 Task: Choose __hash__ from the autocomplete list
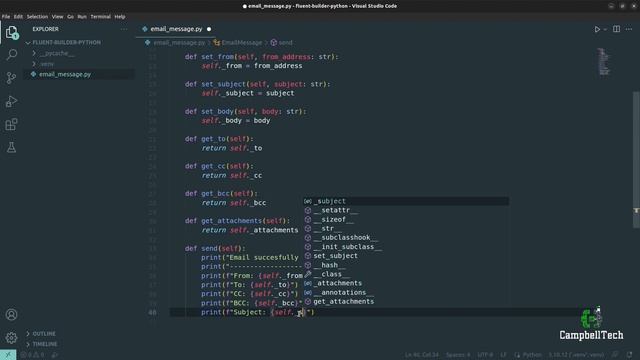tap(406, 265)
